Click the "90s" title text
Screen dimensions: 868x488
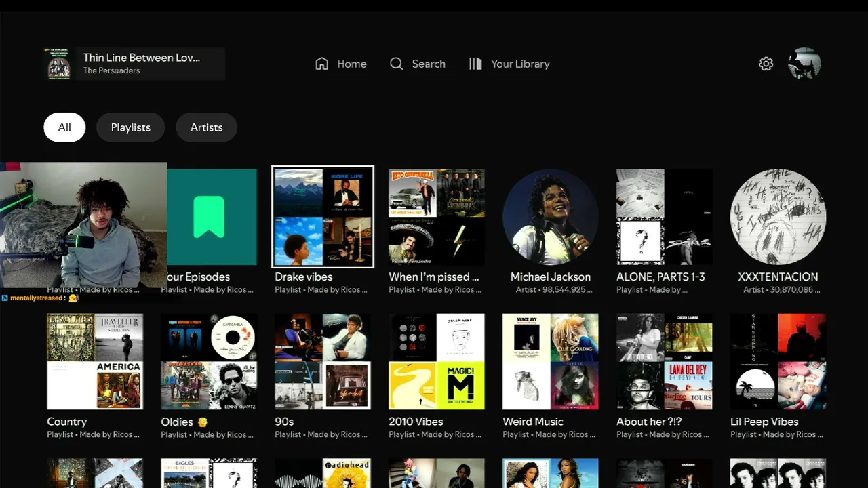coord(284,422)
